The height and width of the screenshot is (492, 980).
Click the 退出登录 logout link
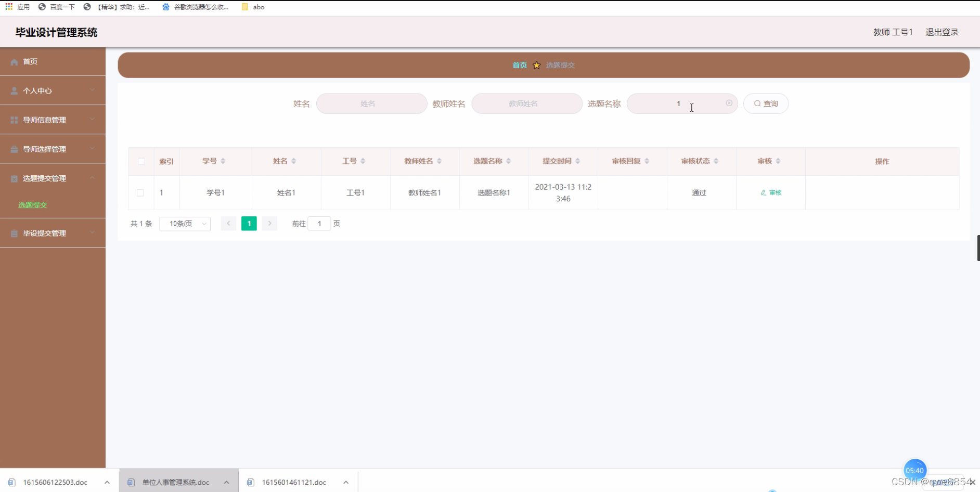942,32
